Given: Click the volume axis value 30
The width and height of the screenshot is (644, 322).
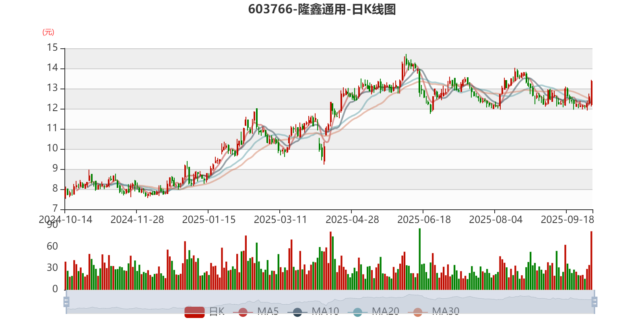Looking at the screenshot, I should (52, 268).
